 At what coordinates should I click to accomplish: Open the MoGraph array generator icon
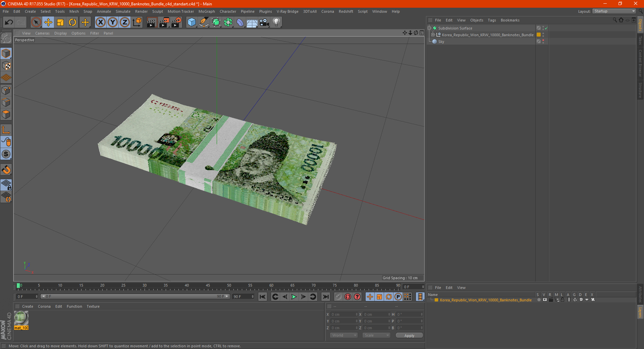(x=228, y=22)
